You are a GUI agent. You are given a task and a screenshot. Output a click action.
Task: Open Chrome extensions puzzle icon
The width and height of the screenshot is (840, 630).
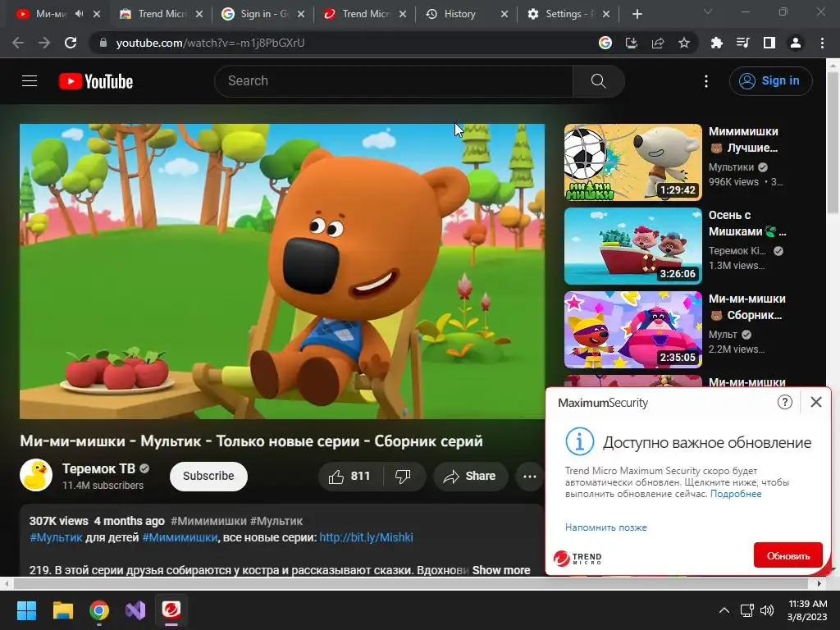[716, 43]
